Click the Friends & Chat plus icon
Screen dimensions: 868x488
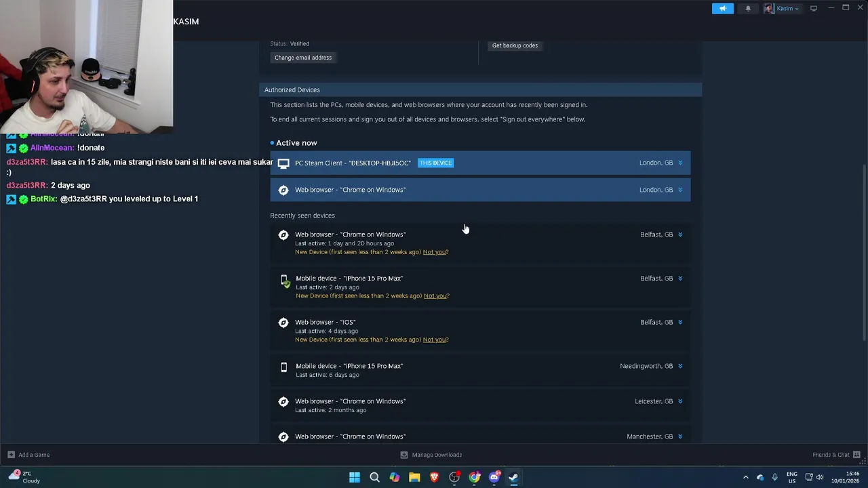pos(856,455)
